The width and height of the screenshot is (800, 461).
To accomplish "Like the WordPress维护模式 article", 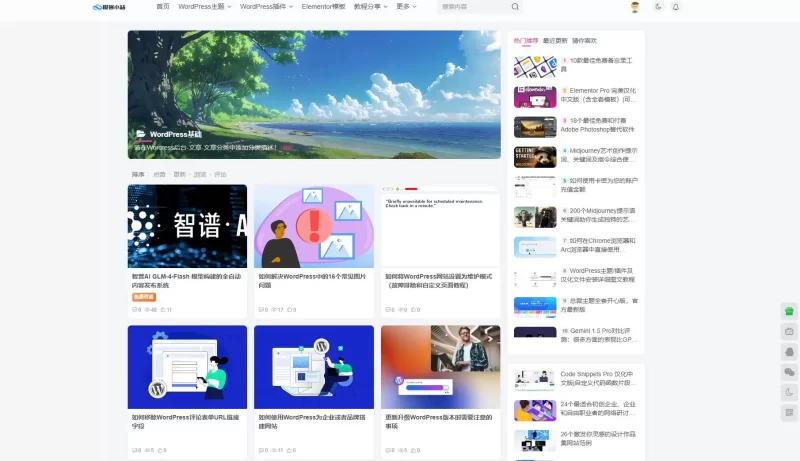I will (413, 310).
